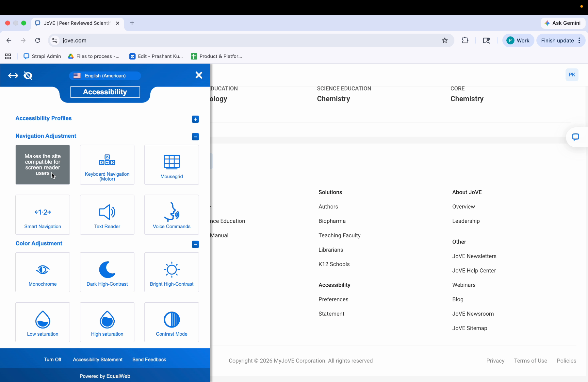Viewport: 588px width, 382px height.
Task: Open a new browser tab
Action: pos(132,23)
